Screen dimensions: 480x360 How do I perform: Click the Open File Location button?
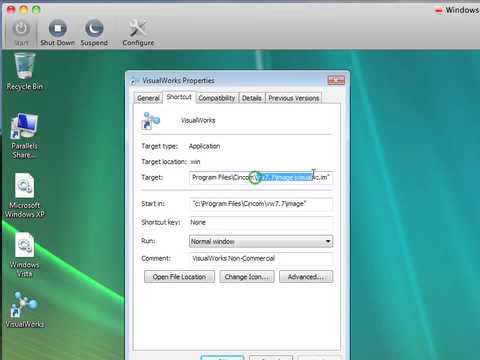tap(179, 277)
